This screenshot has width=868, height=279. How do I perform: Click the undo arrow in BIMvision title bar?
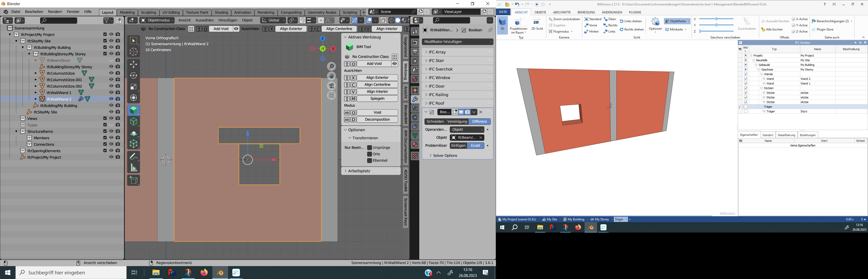click(x=517, y=4)
